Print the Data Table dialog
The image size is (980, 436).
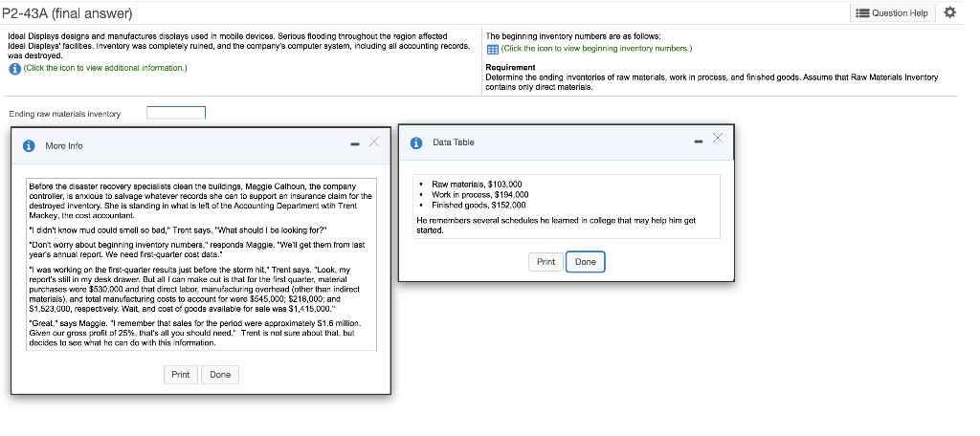pos(546,262)
